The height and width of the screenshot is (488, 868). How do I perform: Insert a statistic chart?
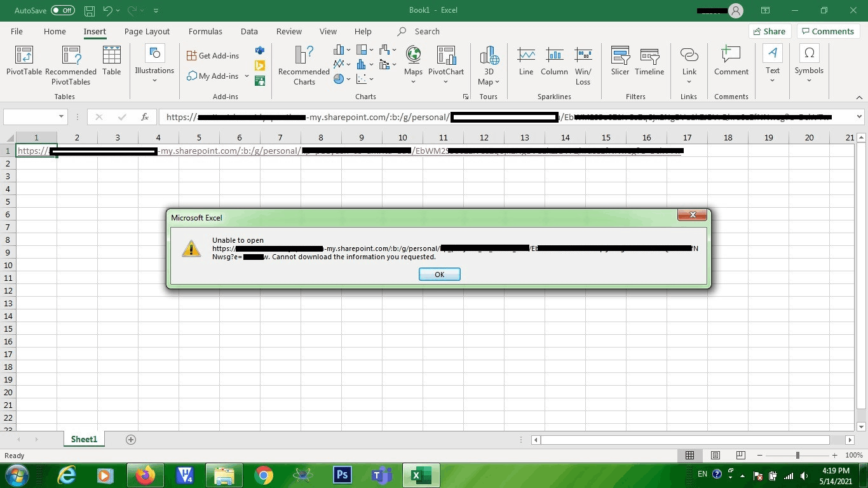point(365,64)
